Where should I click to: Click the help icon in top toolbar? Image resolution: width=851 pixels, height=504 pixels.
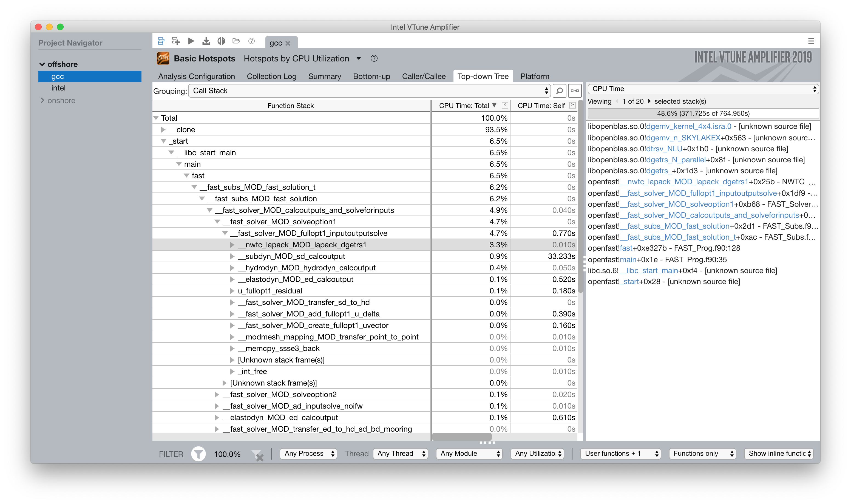tap(251, 41)
